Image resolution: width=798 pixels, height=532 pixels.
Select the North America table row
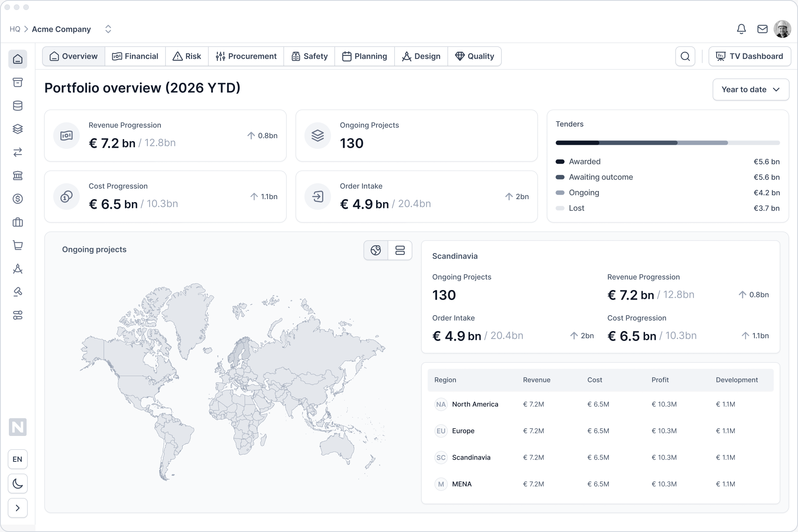601,404
